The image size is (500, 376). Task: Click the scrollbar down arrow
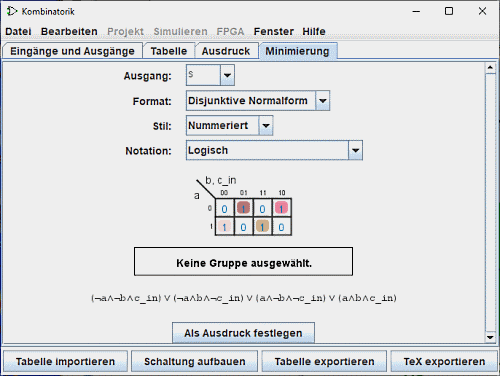(x=490, y=337)
